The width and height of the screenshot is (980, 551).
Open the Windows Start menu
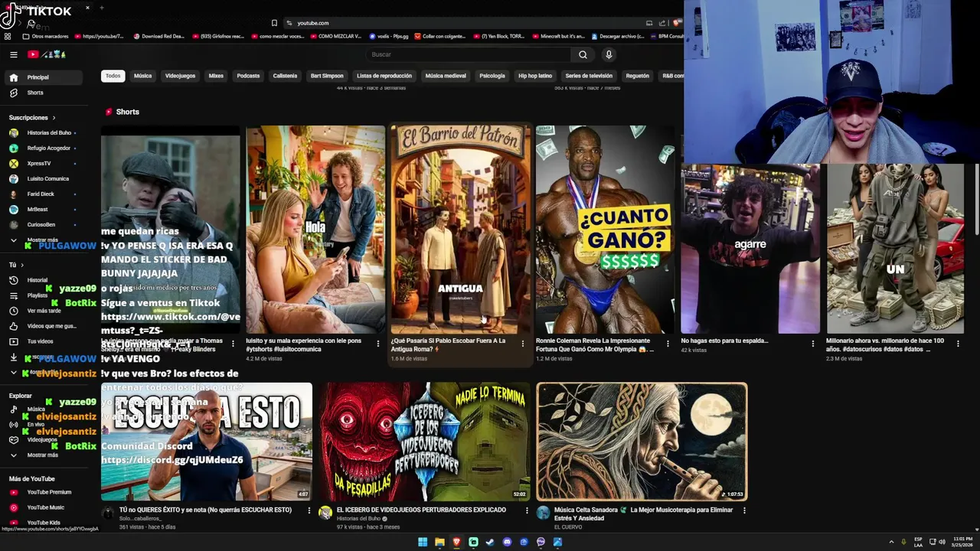423,542
